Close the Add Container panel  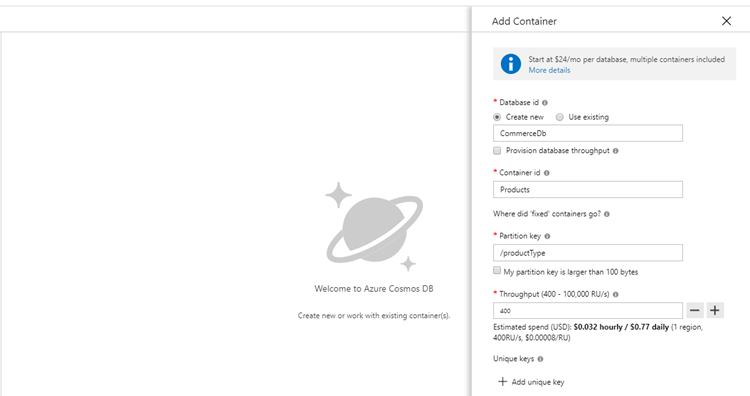[x=726, y=21]
